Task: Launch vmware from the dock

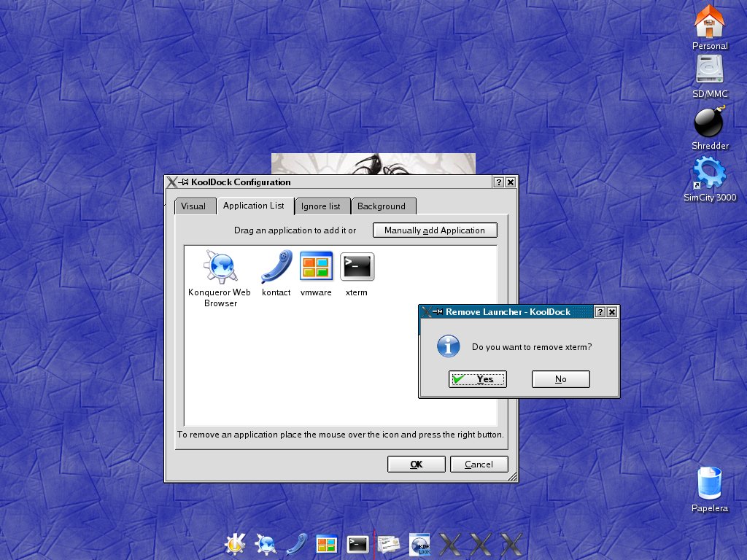Action: tap(327, 544)
